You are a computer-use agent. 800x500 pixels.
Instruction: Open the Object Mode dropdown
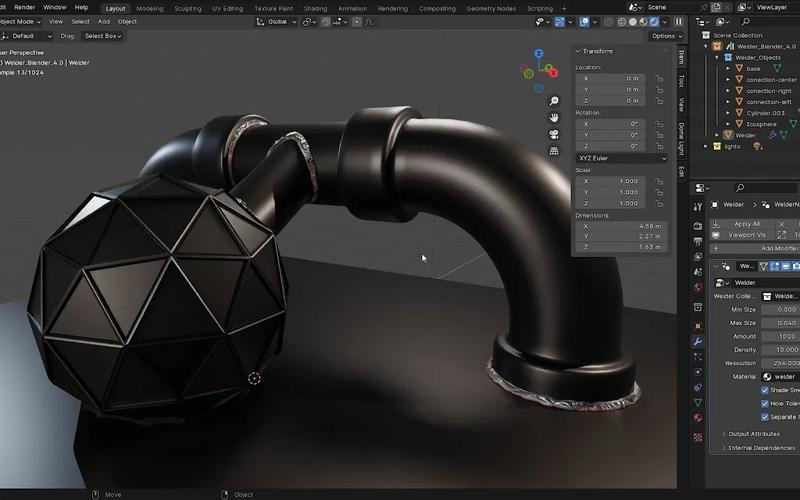[20, 22]
